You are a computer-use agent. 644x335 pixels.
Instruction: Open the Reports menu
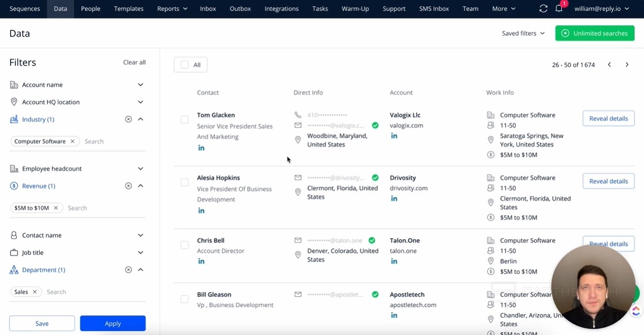click(x=172, y=9)
